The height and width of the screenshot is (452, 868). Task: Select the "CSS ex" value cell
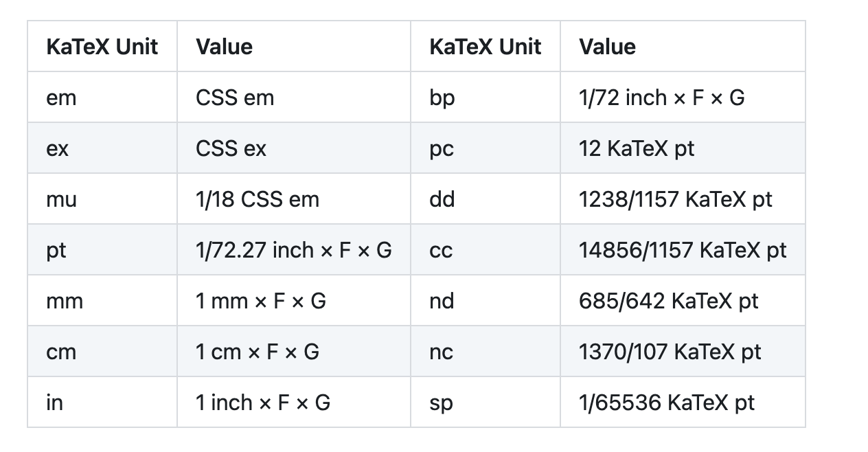[231, 148]
